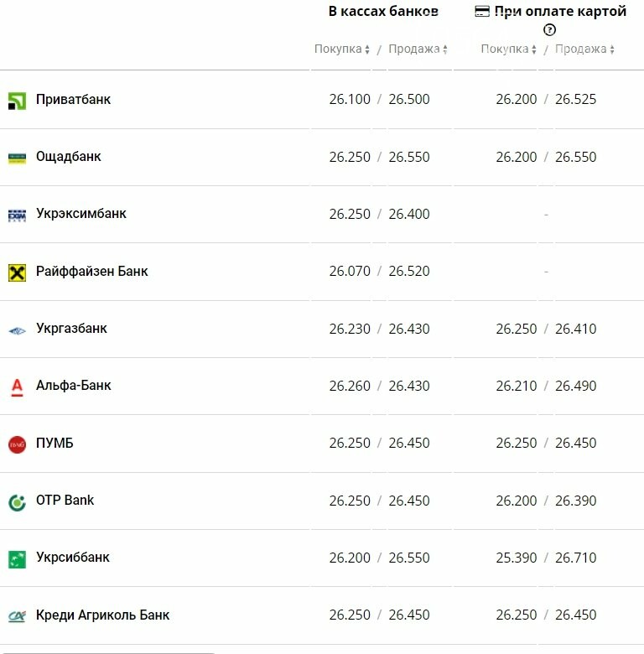Click the Райффайзен Банк logo icon
Viewport: 644px width, 654px height.
pyautogui.click(x=17, y=272)
